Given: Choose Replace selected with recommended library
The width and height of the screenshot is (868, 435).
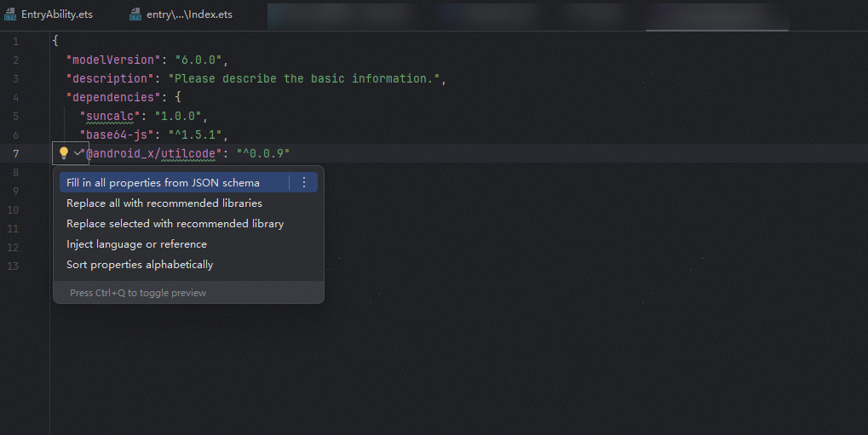Looking at the screenshot, I should [175, 224].
